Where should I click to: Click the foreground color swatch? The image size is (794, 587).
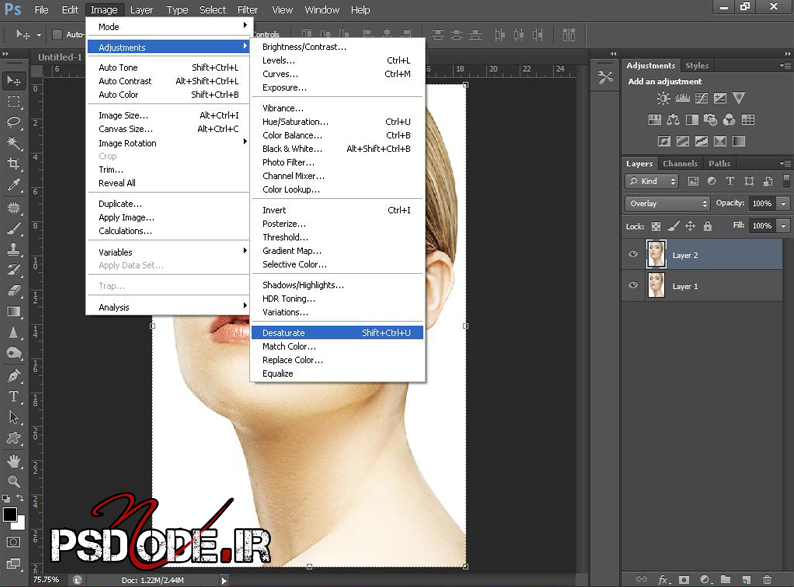coord(9,515)
